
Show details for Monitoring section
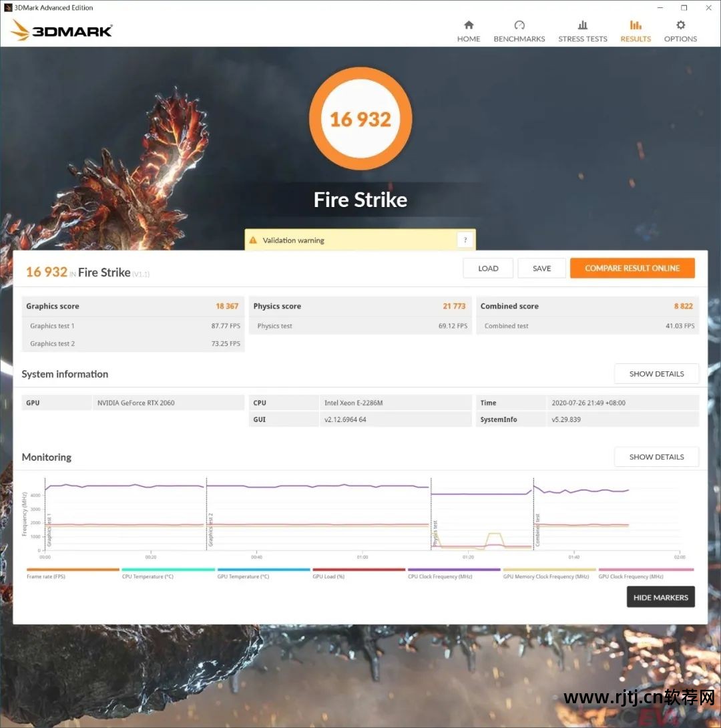656,457
